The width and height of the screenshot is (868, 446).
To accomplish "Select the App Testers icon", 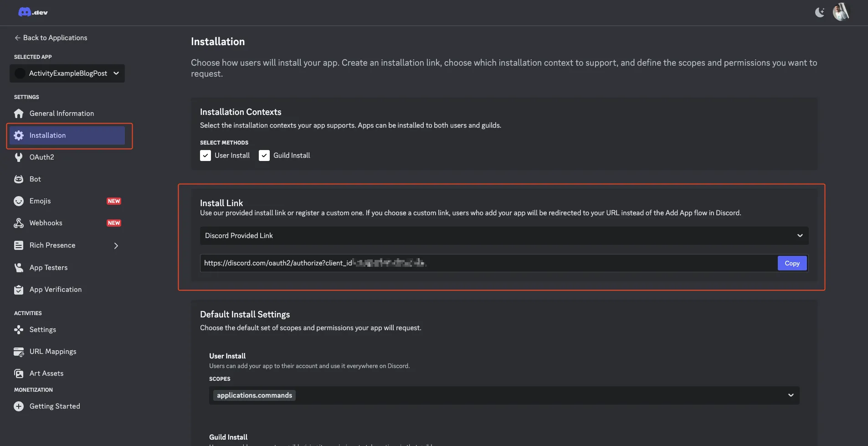I will 19,268.
